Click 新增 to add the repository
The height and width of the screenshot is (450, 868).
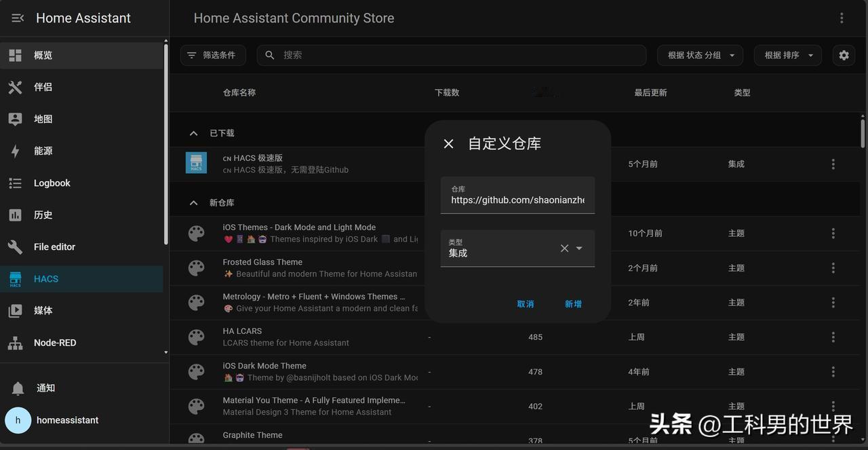pos(573,304)
